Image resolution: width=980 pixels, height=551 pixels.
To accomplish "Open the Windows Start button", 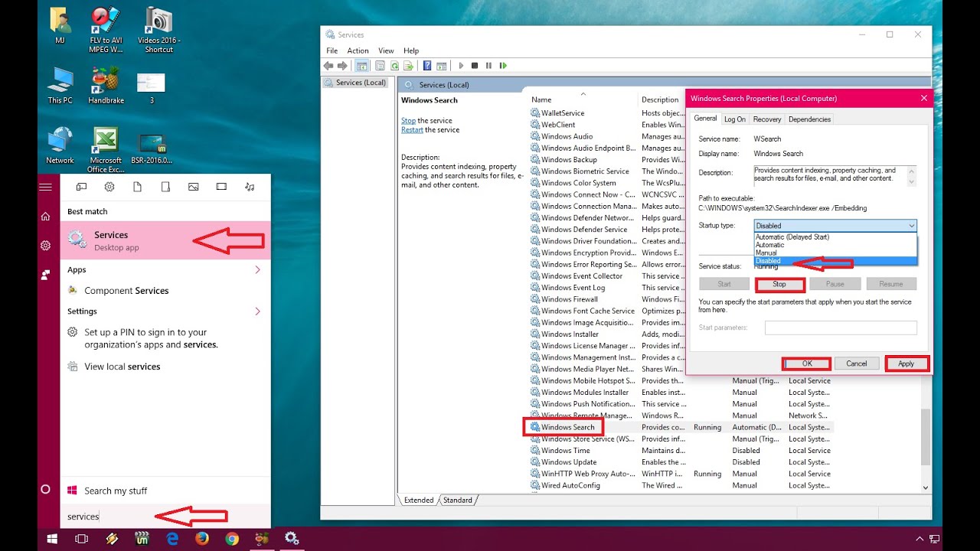I will pyautogui.click(x=52, y=539).
